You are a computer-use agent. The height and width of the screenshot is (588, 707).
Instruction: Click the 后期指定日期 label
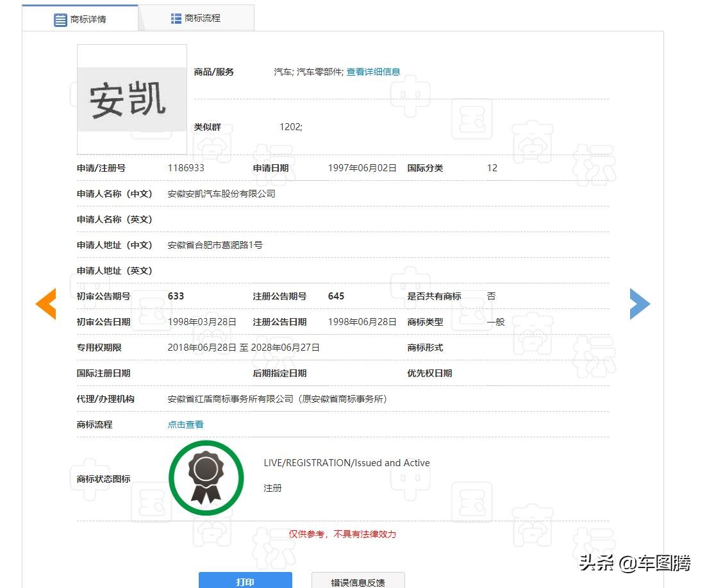[279, 373]
